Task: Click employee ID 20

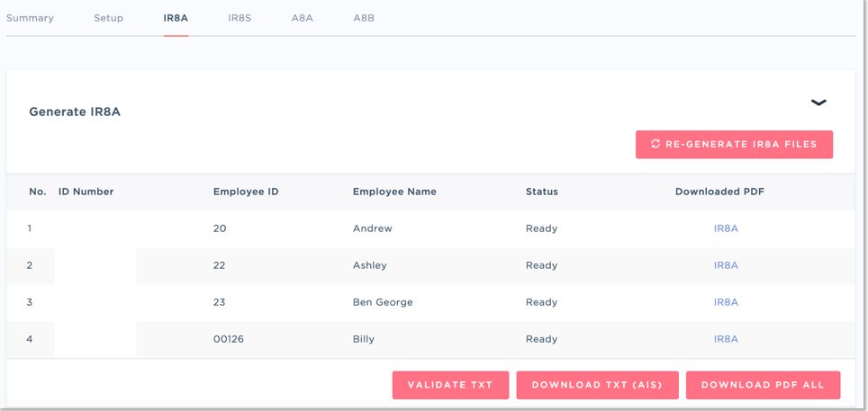Action: pyautogui.click(x=219, y=228)
